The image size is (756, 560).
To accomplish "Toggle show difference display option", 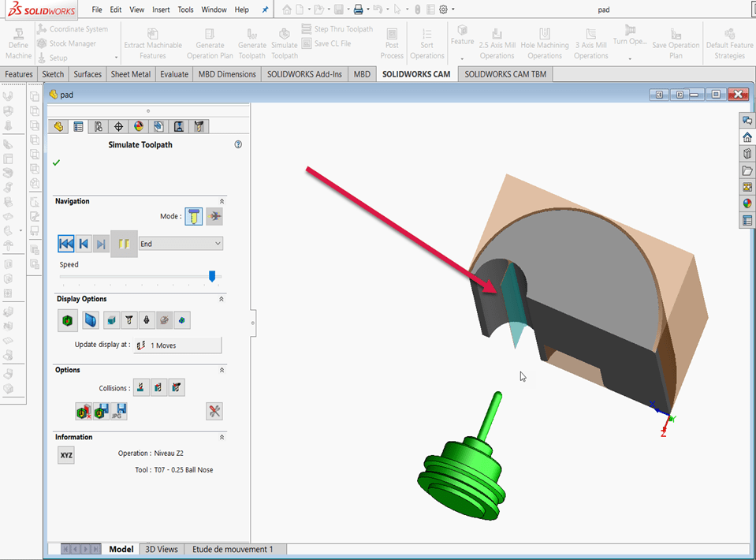I will point(182,320).
